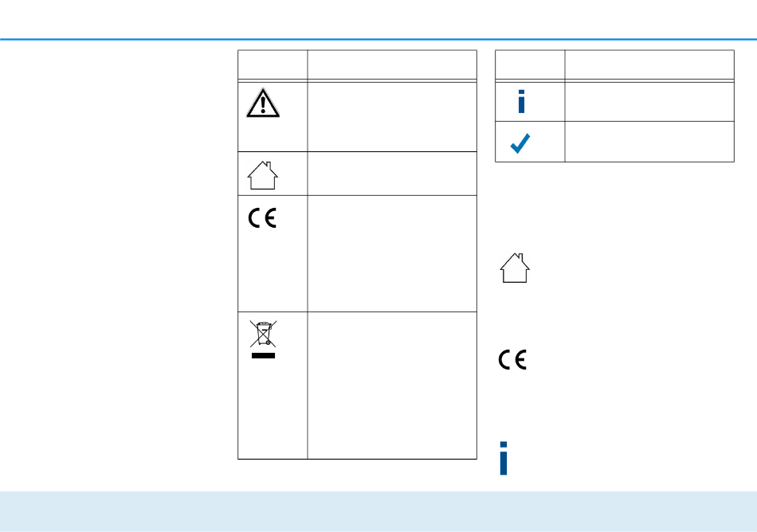Click the blue checkmark icon in right table
Image resolution: width=757 pixels, height=532 pixels.
520,143
